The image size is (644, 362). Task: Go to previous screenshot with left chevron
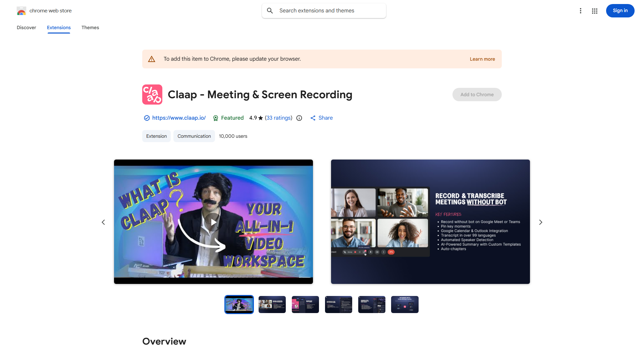click(x=103, y=222)
